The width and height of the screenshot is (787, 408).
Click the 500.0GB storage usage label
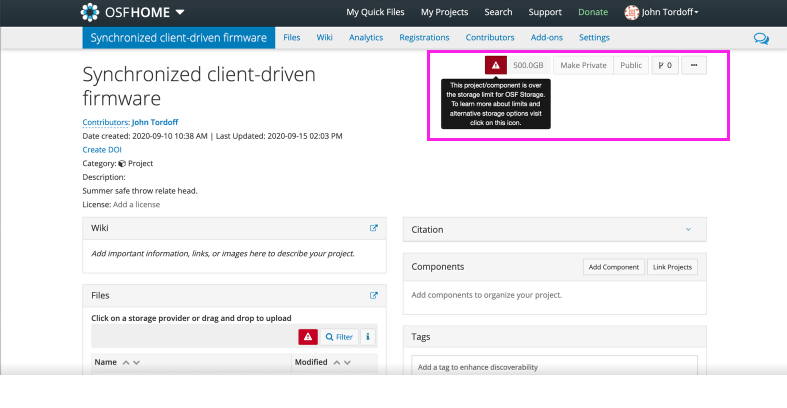[x=528, y=65]
